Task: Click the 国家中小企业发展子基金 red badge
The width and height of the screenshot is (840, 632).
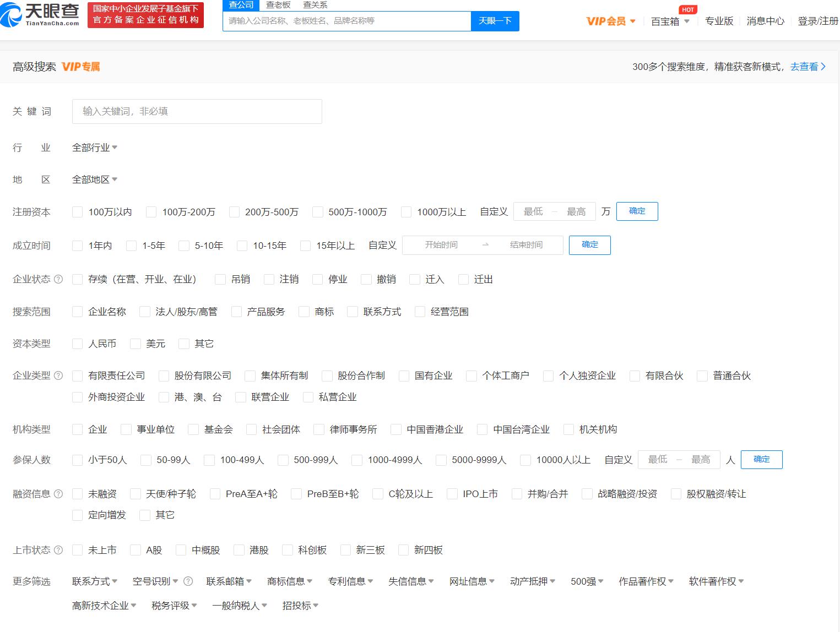Action: coord(145,15)
